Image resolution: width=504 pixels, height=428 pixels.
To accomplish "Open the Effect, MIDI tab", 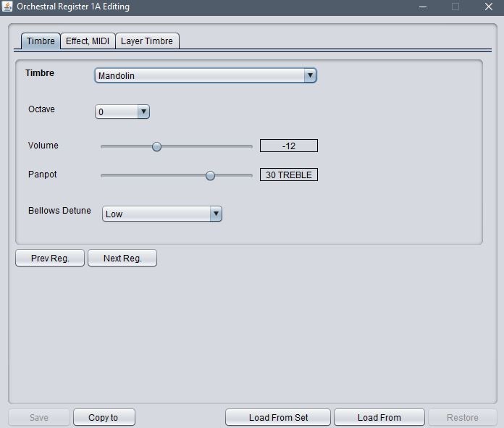I will tap(88, 41).
